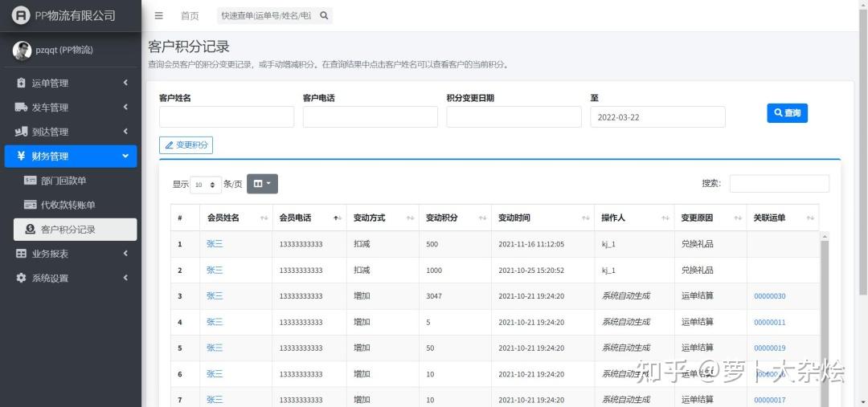Click the 财务管理 yen icon
Viewport: 868px width, 407px height.
pos(21,156)
